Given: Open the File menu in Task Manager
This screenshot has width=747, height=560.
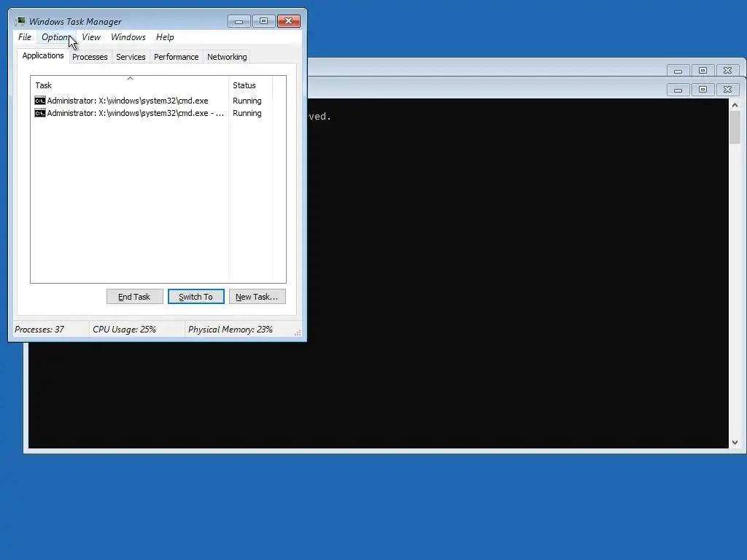Looking at the screenshot, I should [25, 37].
